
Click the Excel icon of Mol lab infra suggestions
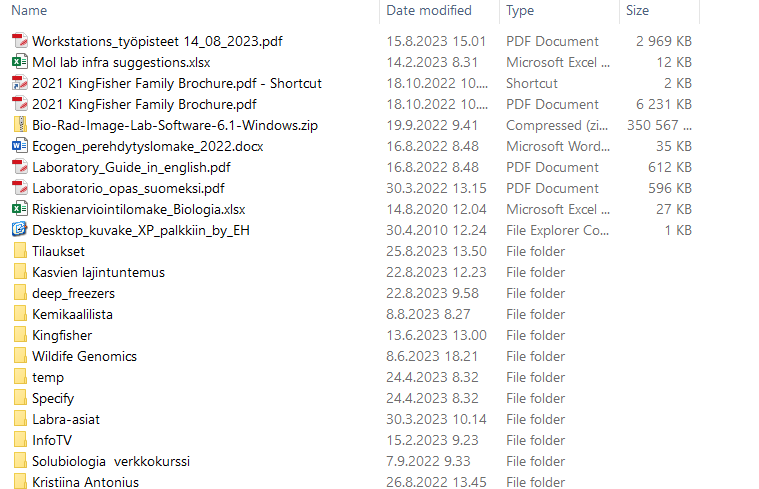tap(20, 62)
